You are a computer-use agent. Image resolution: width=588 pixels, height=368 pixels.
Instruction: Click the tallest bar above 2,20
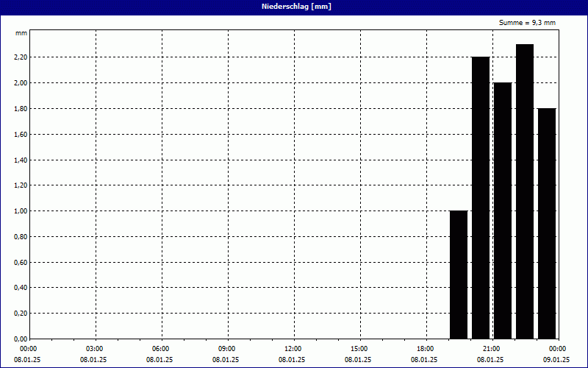tap(525, 191)
